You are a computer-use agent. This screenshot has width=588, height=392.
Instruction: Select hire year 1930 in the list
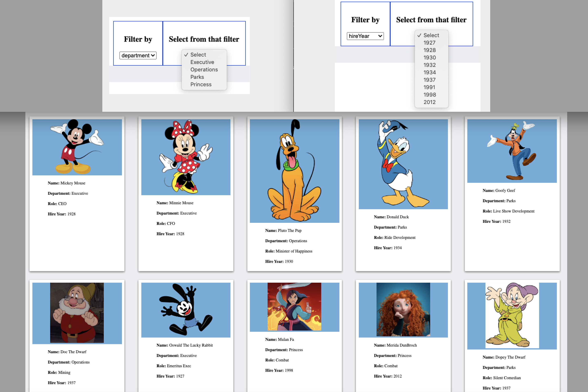click(429, 58)
